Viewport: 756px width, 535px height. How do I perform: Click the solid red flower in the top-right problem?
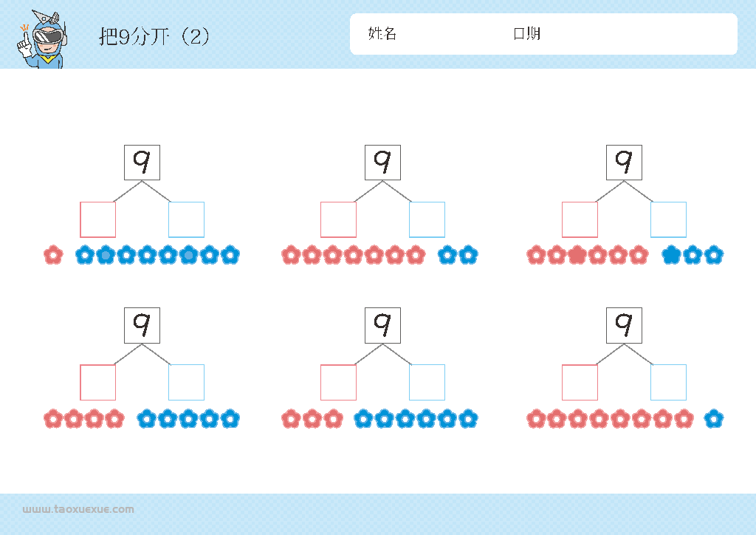[x=577, y=255]
